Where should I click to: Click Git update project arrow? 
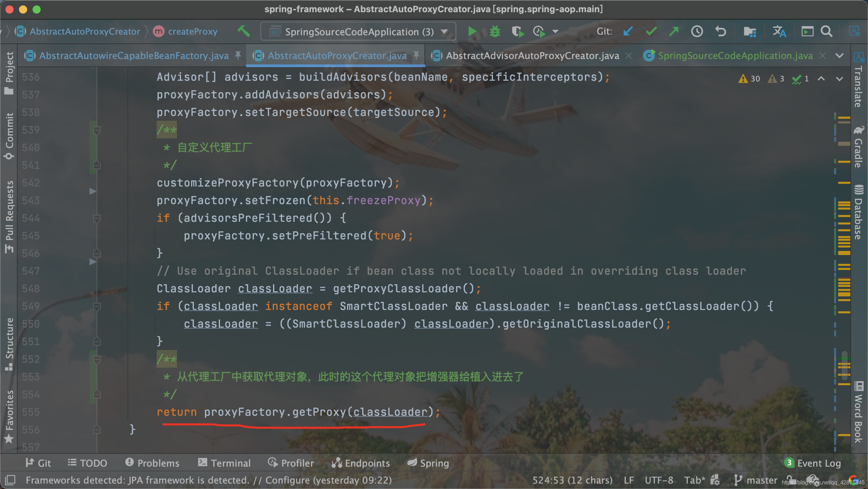coord(628,32)
